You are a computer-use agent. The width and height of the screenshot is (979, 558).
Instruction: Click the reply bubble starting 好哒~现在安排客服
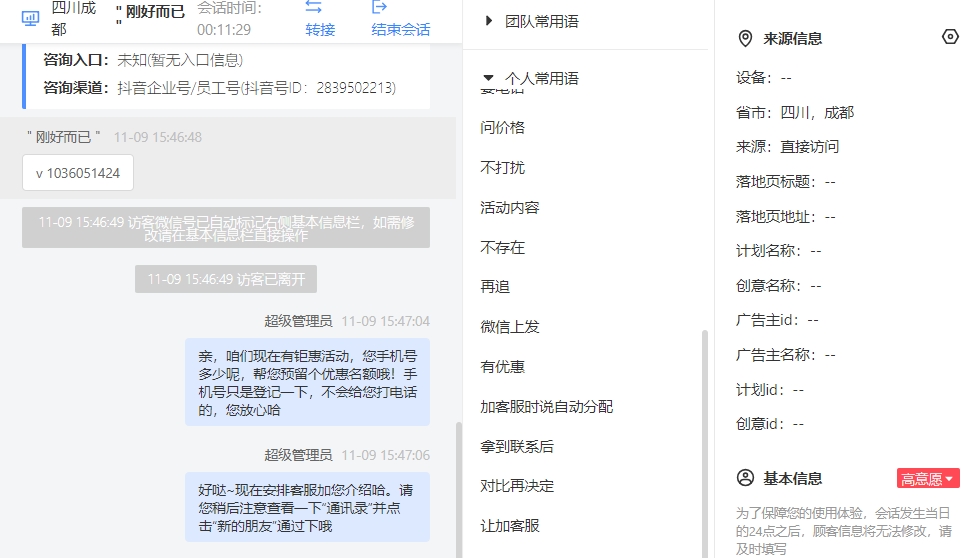(x=307, y=507)
